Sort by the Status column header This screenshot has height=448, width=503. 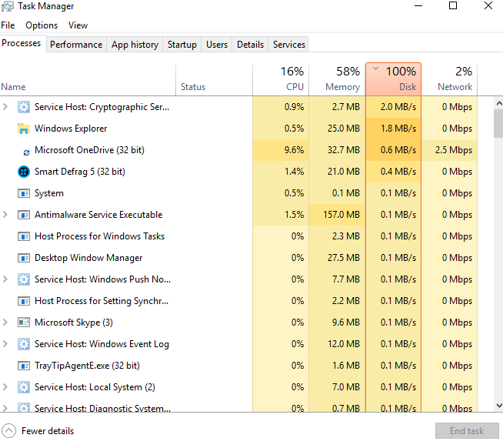pos(214,79)
